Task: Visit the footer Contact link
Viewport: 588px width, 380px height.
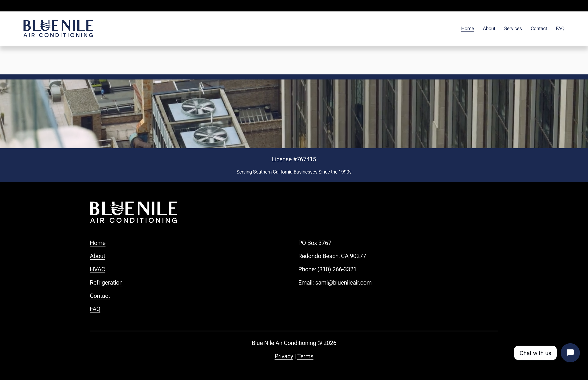Action: [x=100, y=296]
